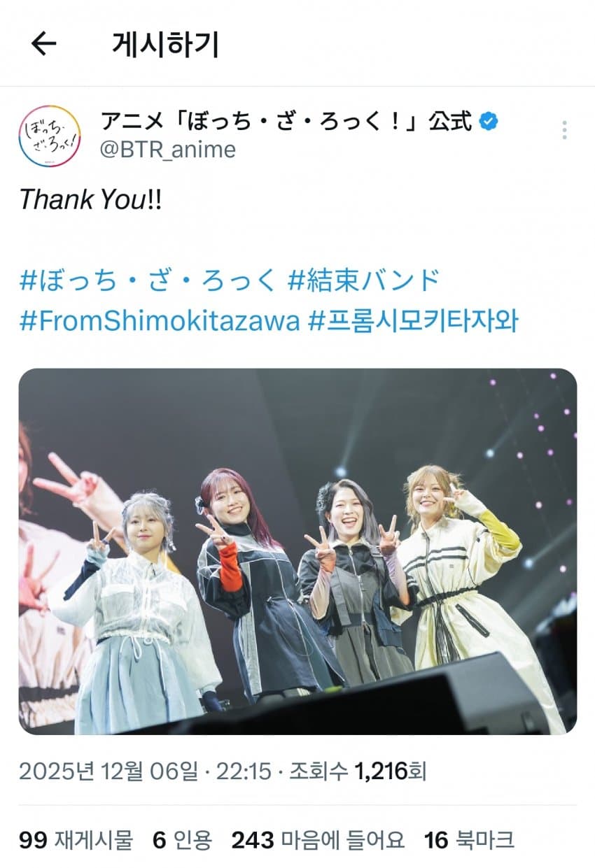Click the blue verified badge
595x868 pixels.
tap(489, 122)
